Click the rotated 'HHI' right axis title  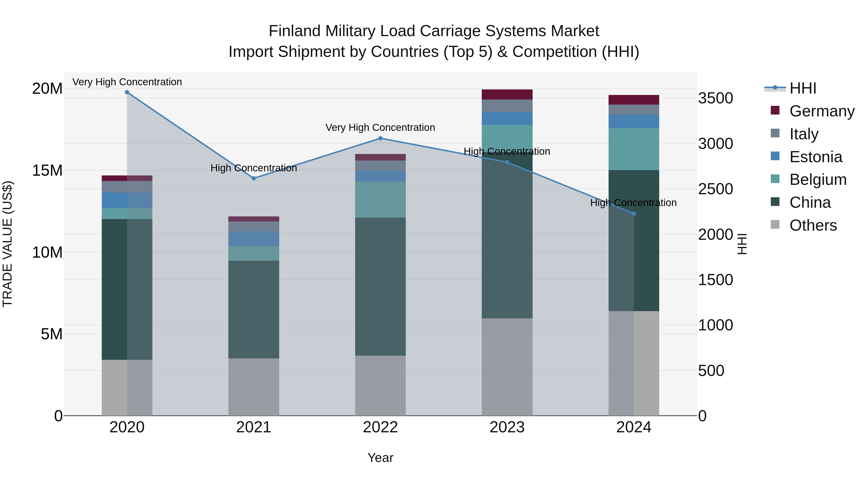click(x=742, y=244)
